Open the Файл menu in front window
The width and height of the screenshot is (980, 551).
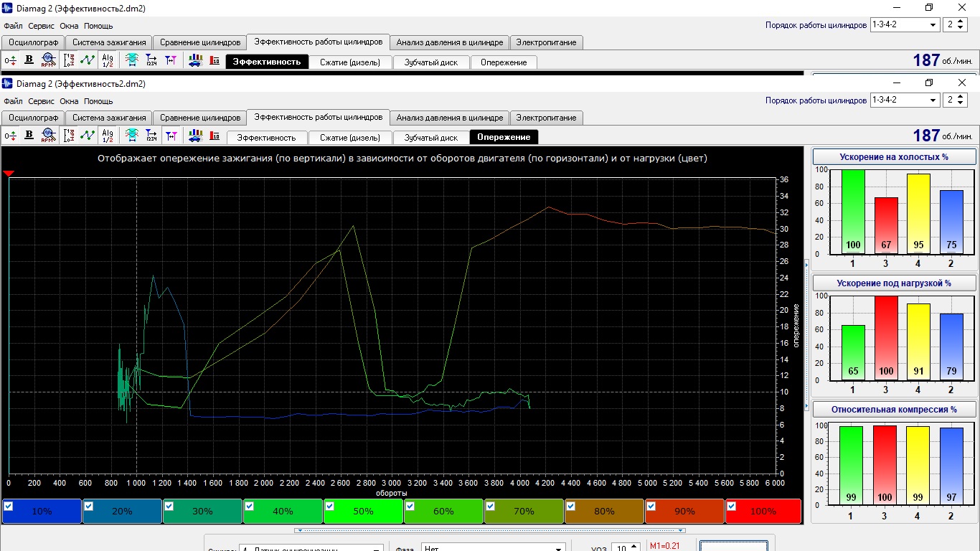(x=13, y=101)
